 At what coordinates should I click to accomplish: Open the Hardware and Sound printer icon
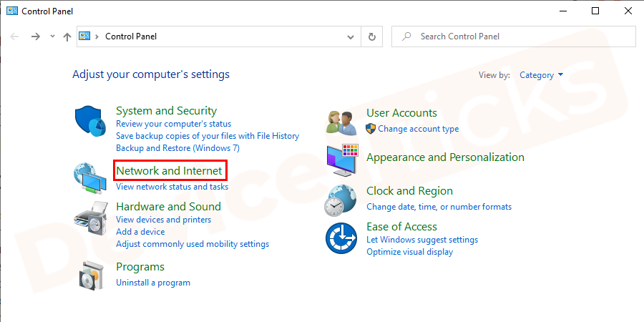[90, 218]
